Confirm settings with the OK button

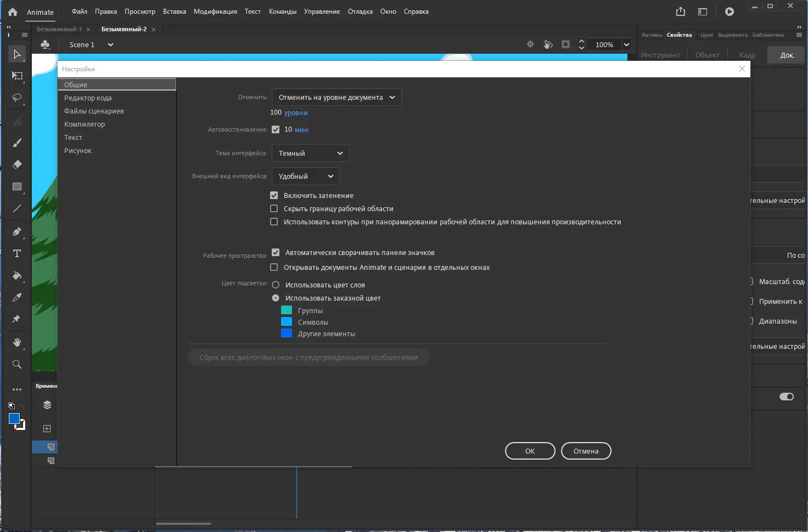click(530, 451)
